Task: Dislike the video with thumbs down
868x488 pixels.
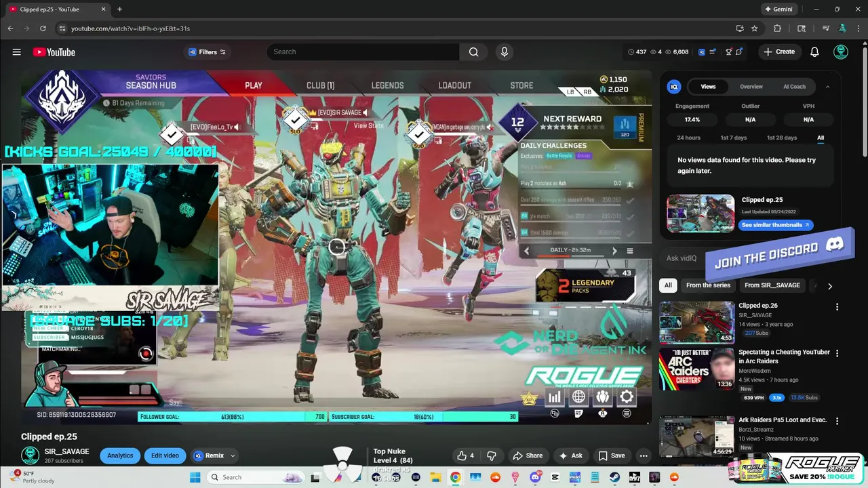Action: [492, 455]
